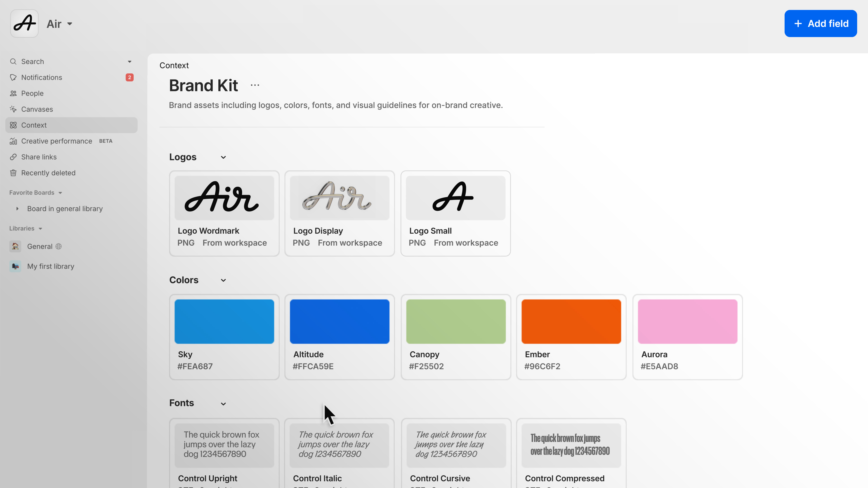Screen dimensions: 868x488
Task: Switch to the Context breadcrumb
Action: 174,65
